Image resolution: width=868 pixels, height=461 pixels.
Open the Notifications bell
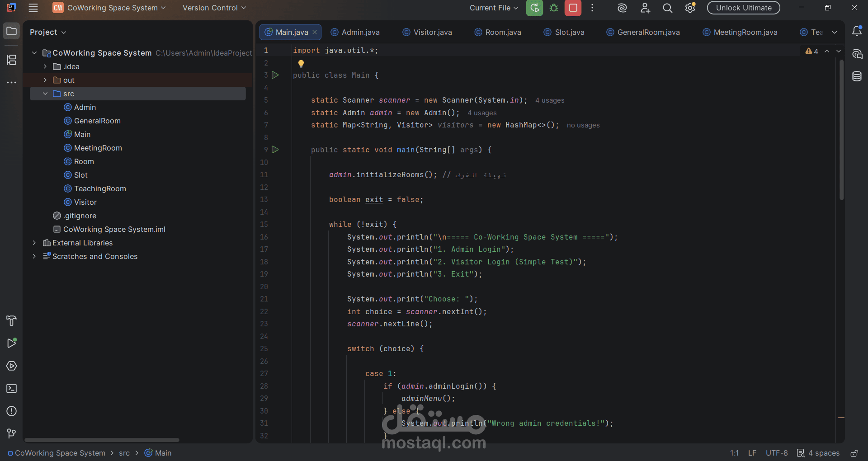tap(857, 31)
